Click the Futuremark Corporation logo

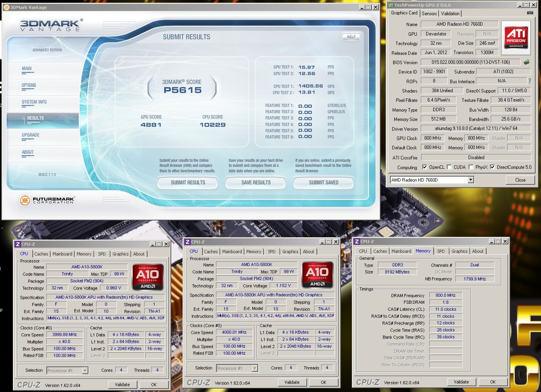(x=47, y=201)
